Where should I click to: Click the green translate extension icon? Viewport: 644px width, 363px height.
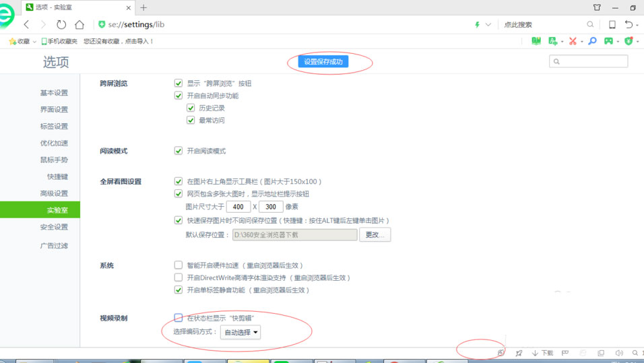tap(553, 41)
